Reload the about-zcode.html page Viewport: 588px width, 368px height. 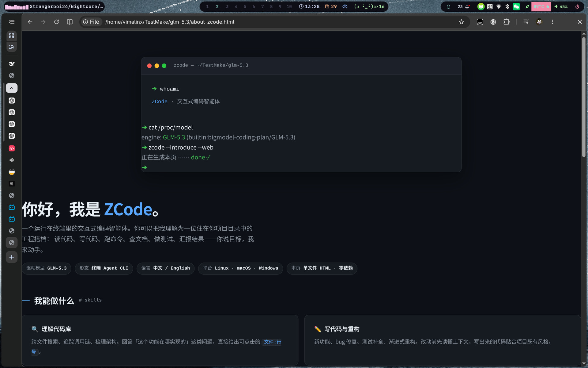(56, 22)
